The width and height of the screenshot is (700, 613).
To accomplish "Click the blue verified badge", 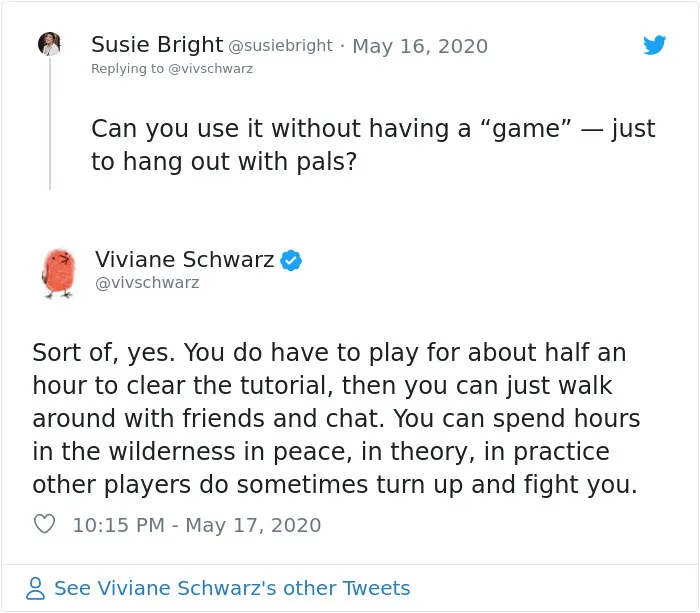I will pyautogui.click(x=291, y=260).
